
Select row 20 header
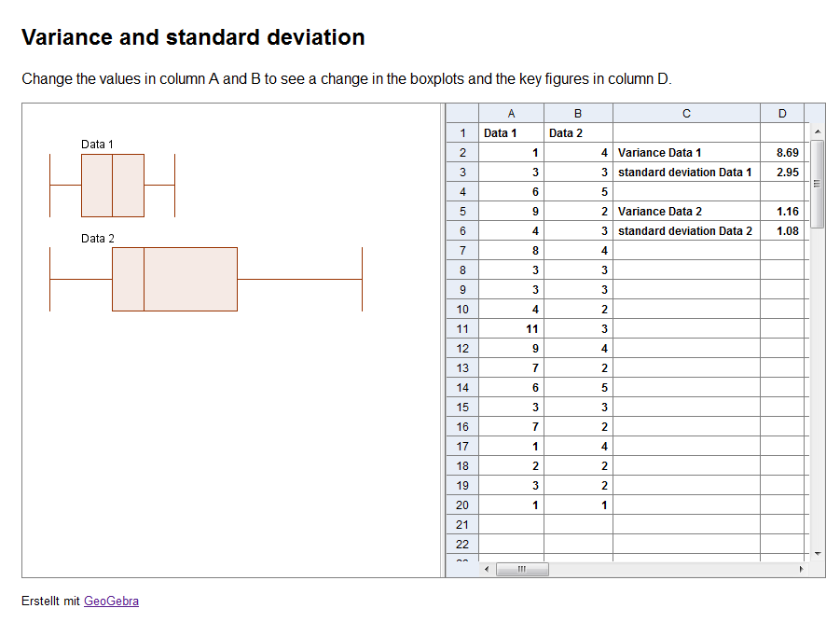tap(462, 505)
